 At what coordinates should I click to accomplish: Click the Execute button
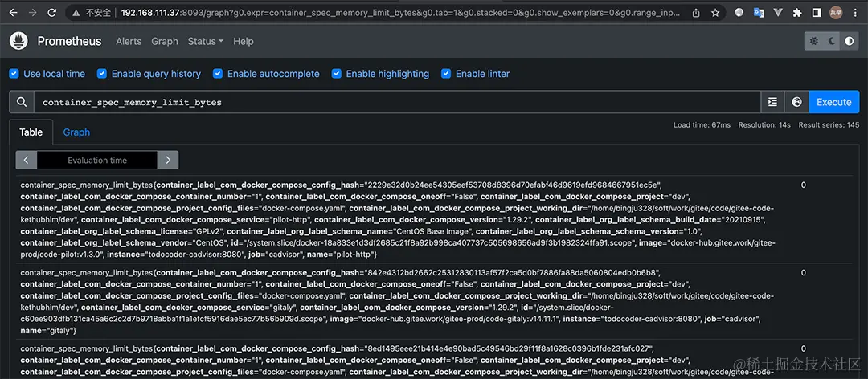pyautogui.click(x=833, y=102)
